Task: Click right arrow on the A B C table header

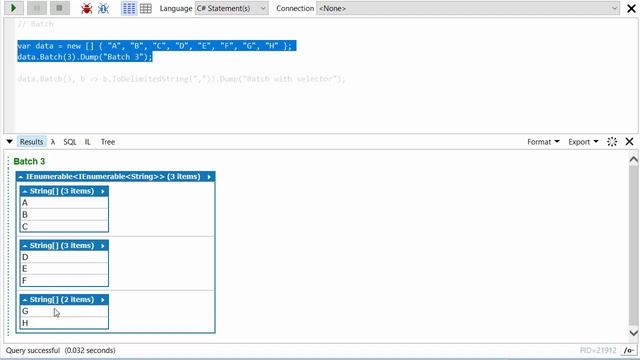Action: coord(102,191)
